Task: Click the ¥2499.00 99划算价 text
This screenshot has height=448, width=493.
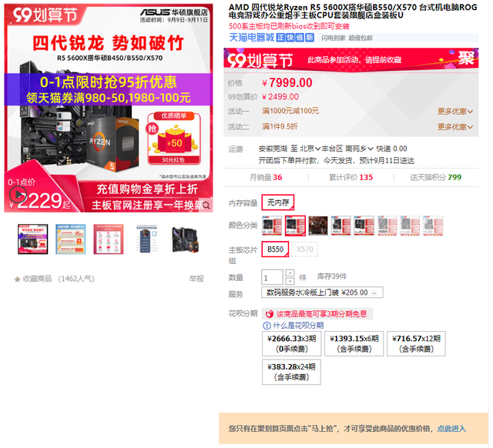Action: [x=280, y=97]
